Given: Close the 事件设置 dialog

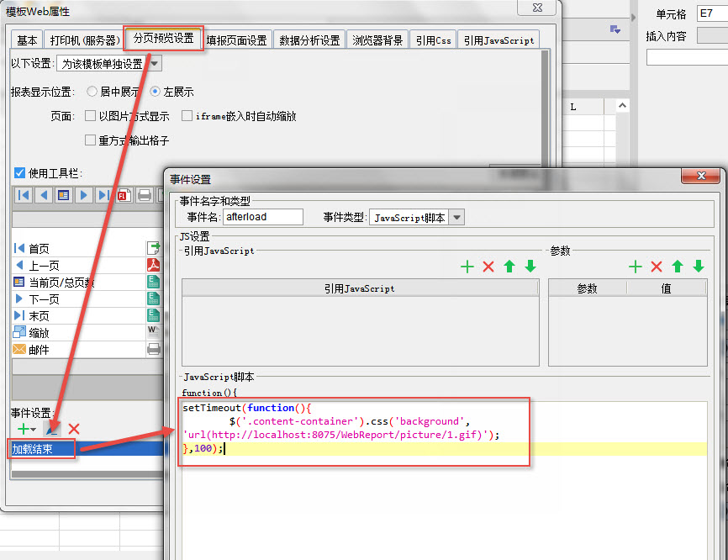Looking at the screenshot, I should [700, 176].
